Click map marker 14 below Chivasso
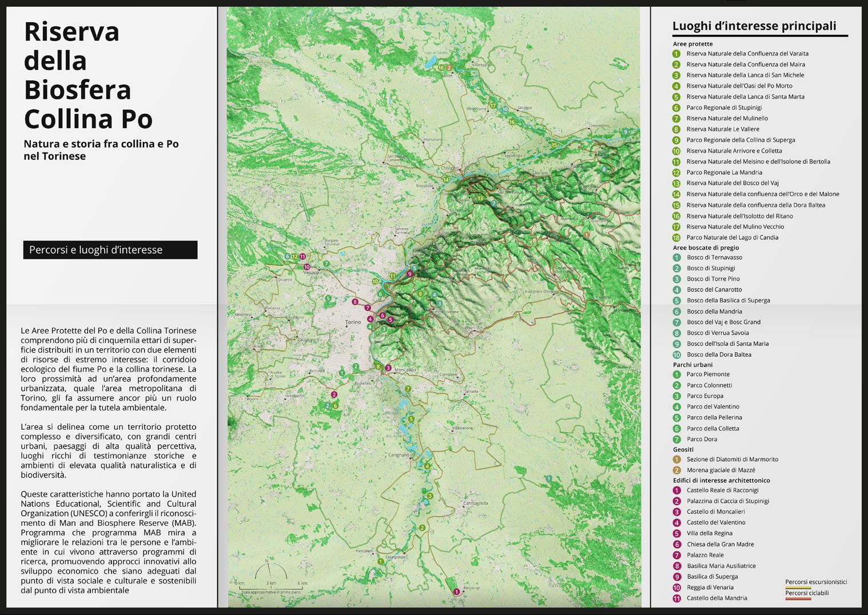The height and width of the screenshot is (615, 868). point(446,180)
